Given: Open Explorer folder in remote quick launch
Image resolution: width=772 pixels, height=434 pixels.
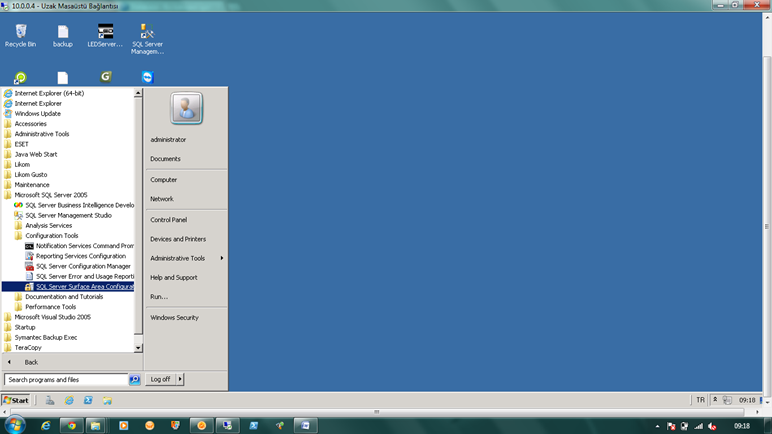Looking at the screenshot, I should pyautogui.click(x=107, y=401).
